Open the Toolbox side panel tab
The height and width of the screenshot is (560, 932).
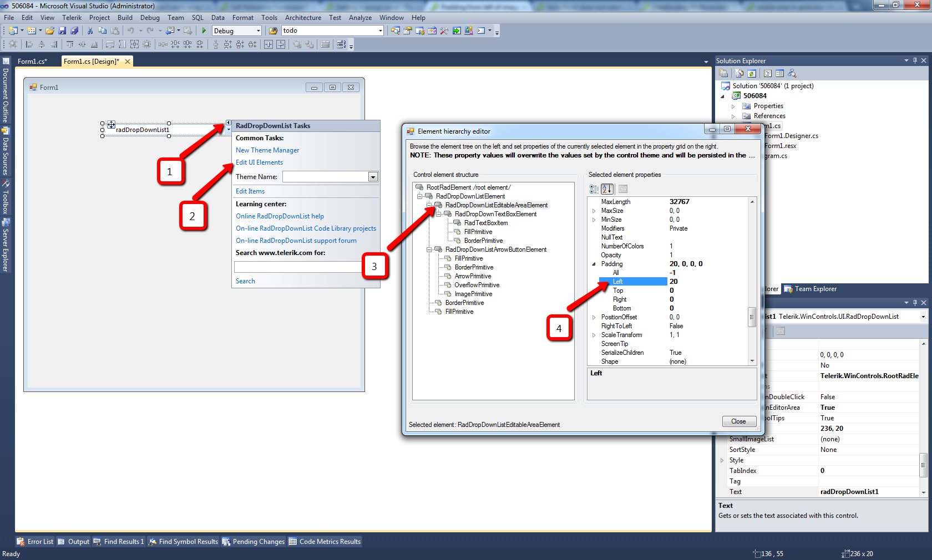coord(6,198)
